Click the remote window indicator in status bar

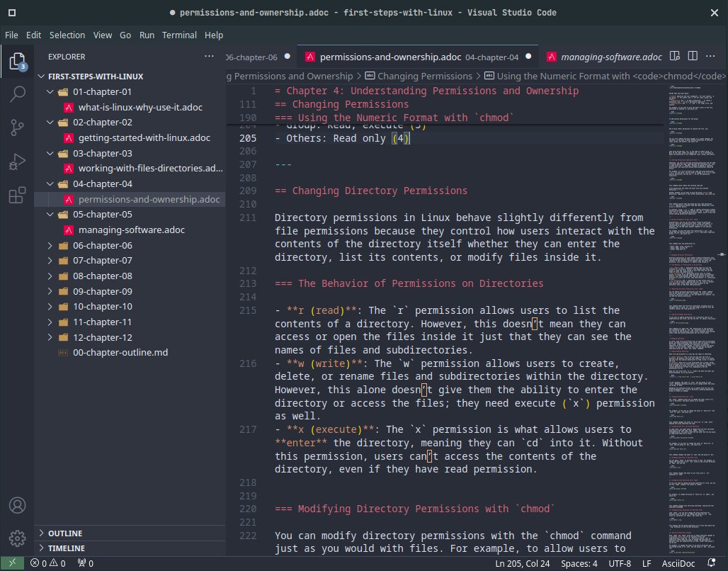coord(12,563)
